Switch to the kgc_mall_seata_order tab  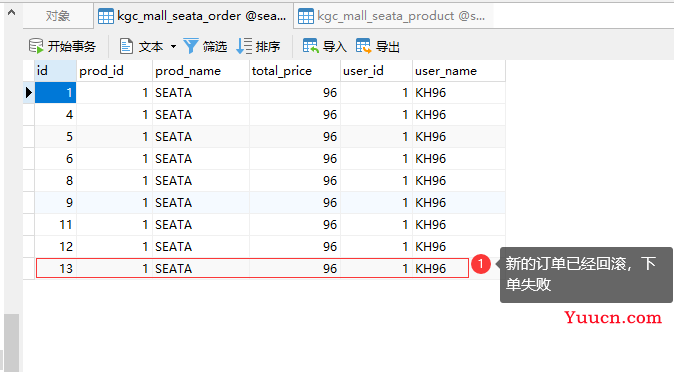point(193,16)
